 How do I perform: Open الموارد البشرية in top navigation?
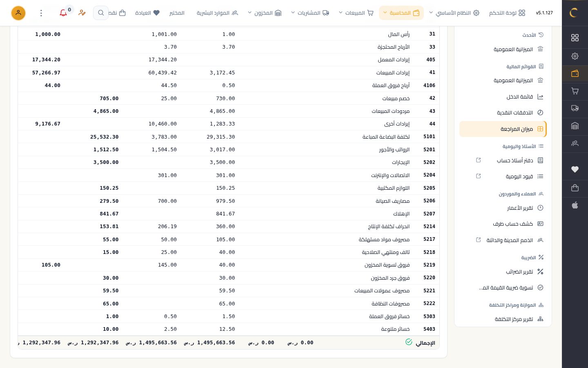coord(217,13)
